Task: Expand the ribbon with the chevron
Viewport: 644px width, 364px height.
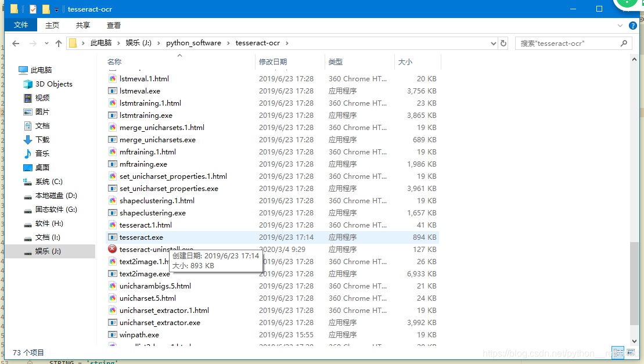Action: (x=620, y=26)
